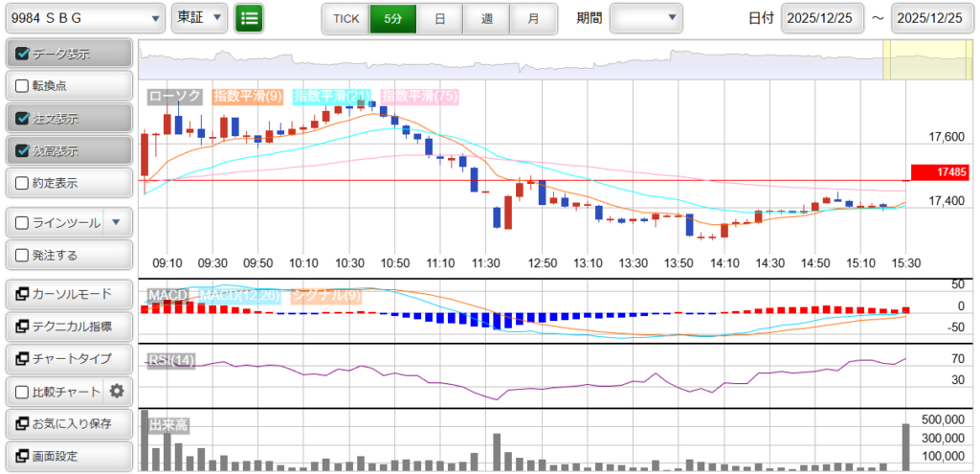Select the 月 monthly timeframe tab
This screenshot has width=980, height=474.
click(533, 18)
